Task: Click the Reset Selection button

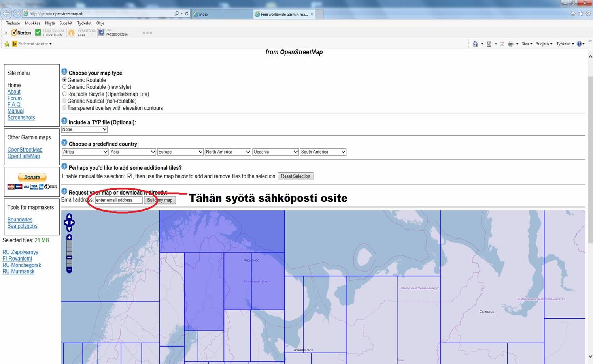Action: pos(296,176)
